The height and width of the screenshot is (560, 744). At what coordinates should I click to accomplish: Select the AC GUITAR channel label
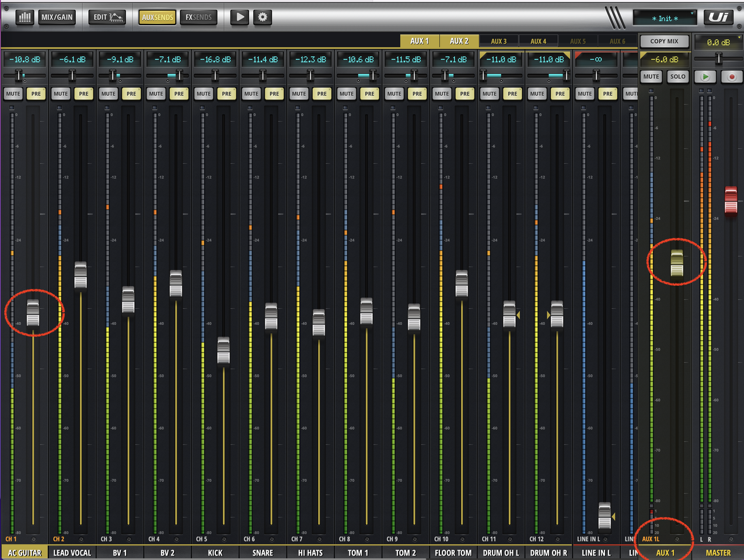25,552
